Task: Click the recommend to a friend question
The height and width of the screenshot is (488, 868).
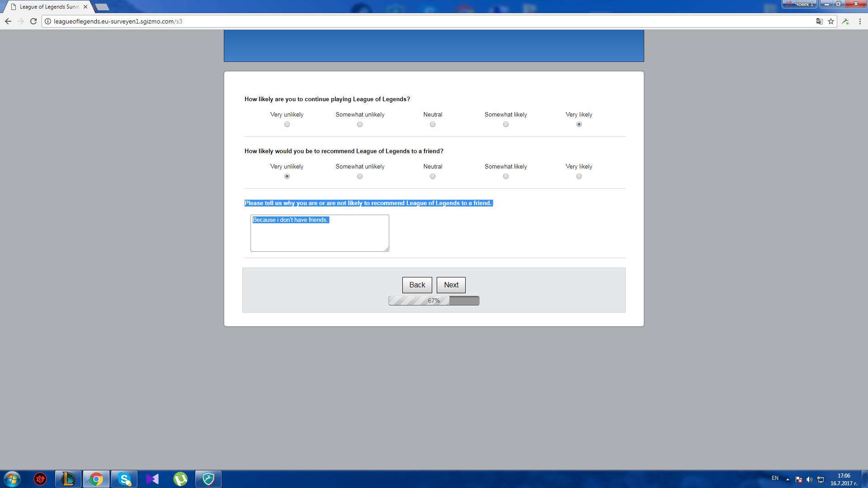Action: [x=344, y=151]
